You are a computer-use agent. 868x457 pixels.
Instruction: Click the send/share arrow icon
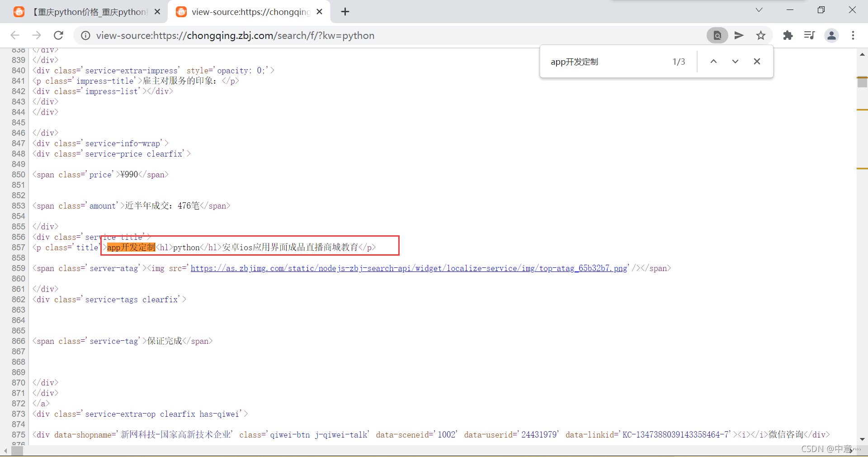coord(739,35)
